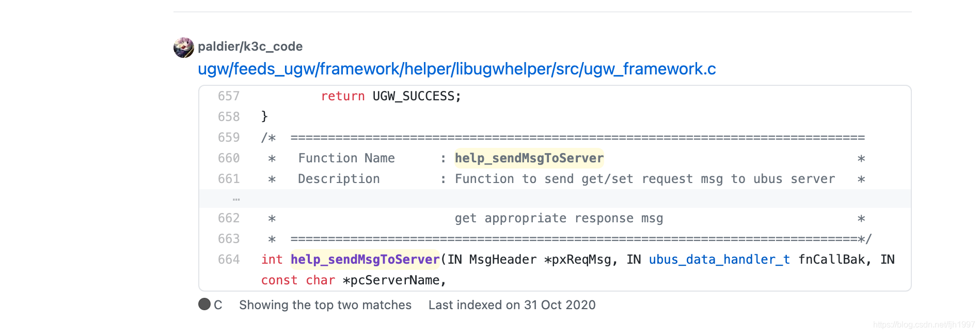Click the C language color dot
The width and height of the screenshot is (980, 334).
tap(204, 304)
